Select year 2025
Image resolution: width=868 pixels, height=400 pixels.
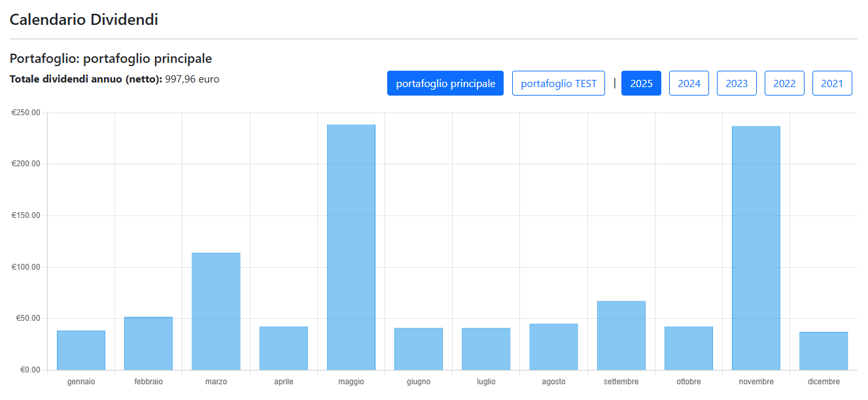tap(641, 83)
